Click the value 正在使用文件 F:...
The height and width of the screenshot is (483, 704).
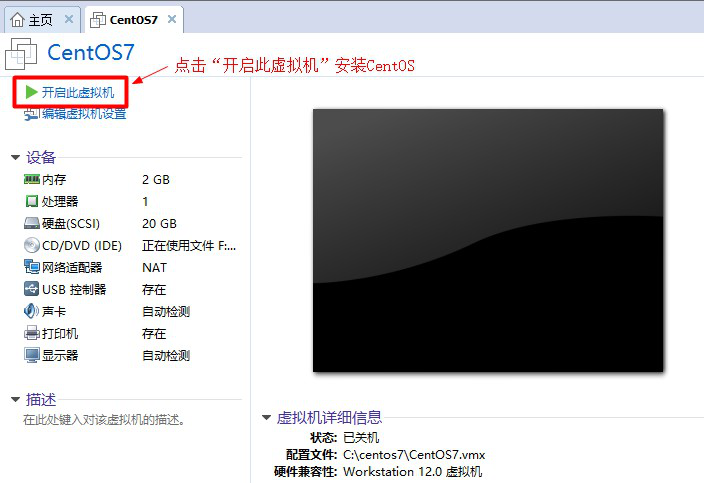click(189, 246)
